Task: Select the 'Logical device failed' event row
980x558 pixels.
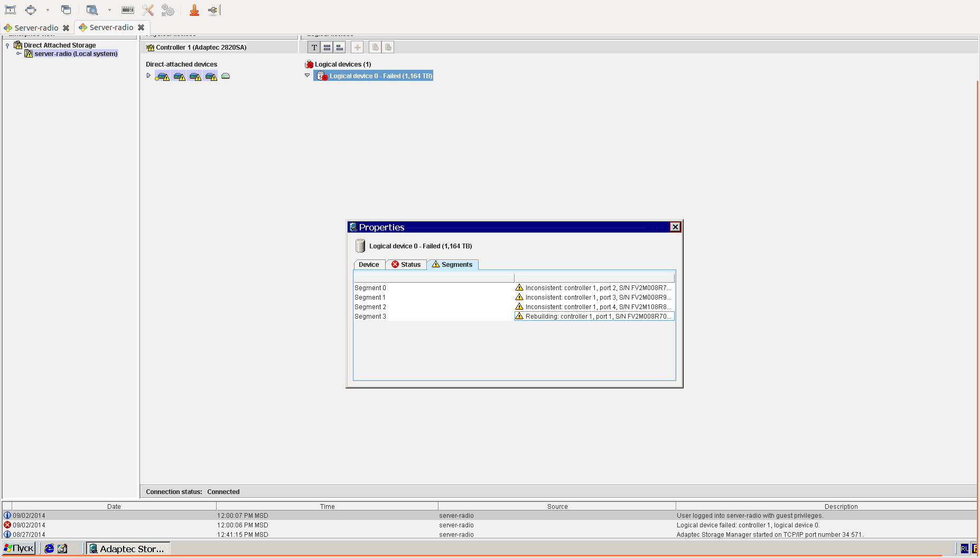Action: click(x=490, y=525)
